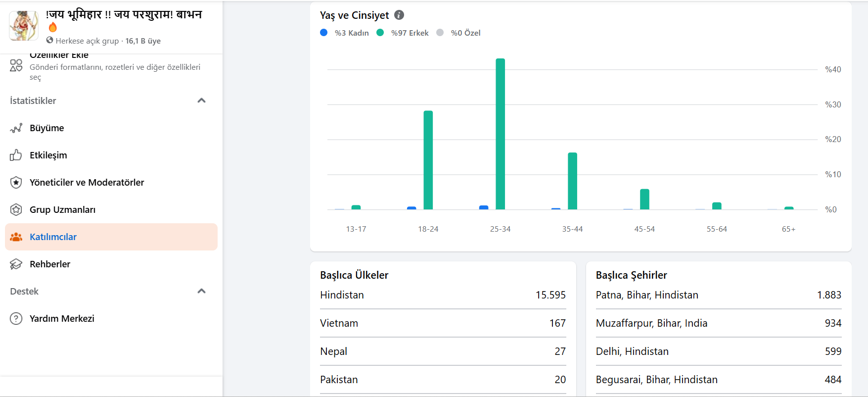This screenshot has width=868, height=397.
Task: Click the 16,1 B üye member count
Action: [143, 41]
